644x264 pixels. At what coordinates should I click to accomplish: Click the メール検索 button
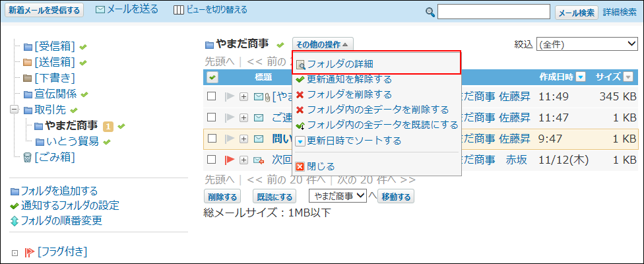click(x=577, y=13)
